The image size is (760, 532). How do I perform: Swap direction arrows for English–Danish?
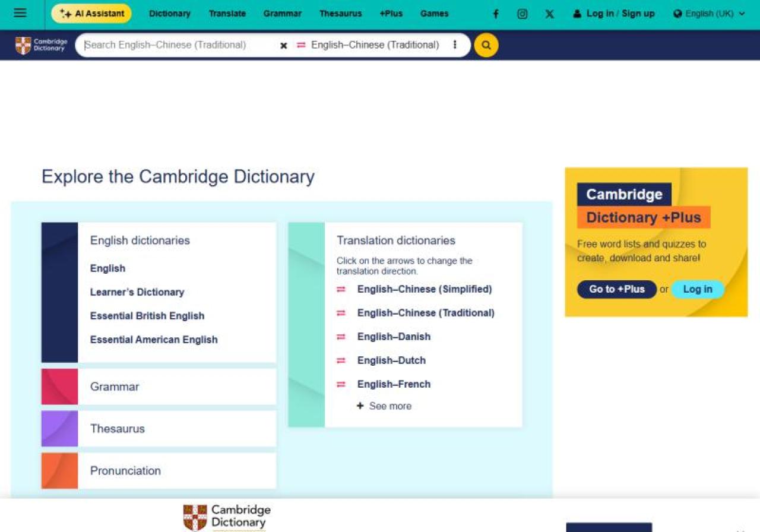point(341,337)
